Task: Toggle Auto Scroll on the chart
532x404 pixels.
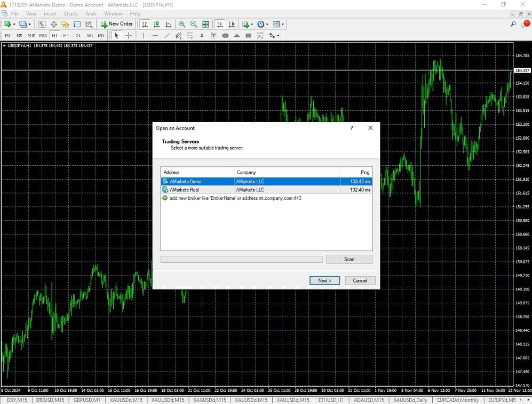Action: click(220, 24)
